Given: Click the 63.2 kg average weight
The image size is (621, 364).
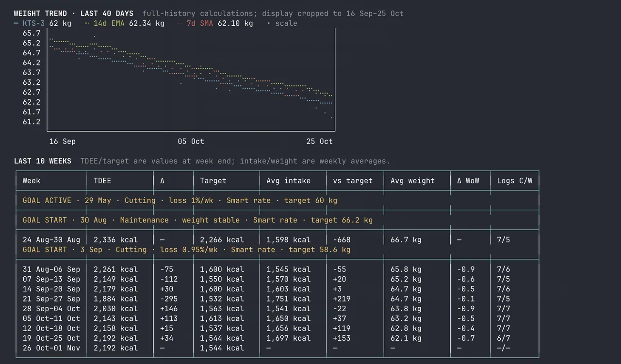Looking at the screenshot, I should tap(406, 318).
